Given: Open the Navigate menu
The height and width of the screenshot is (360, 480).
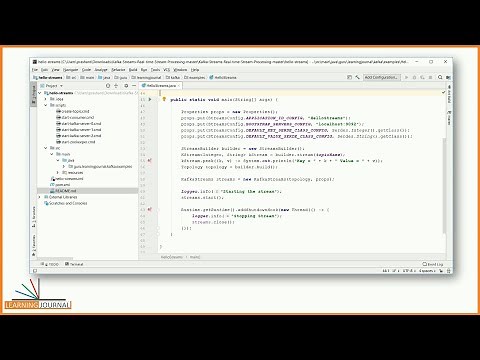Looking at the screenshot, I should point(70,70).
